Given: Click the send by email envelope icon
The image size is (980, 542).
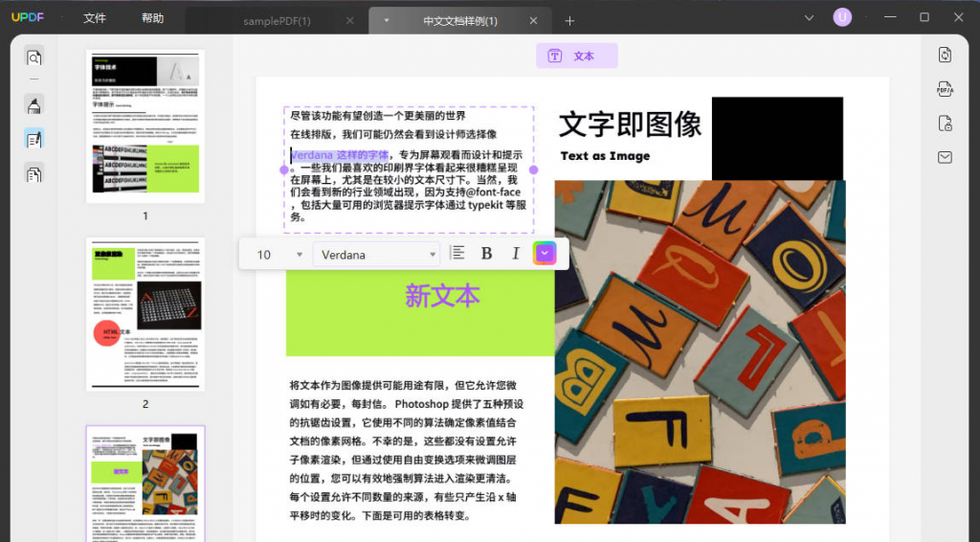Looking at the screenshot, I should pos(946,157).
